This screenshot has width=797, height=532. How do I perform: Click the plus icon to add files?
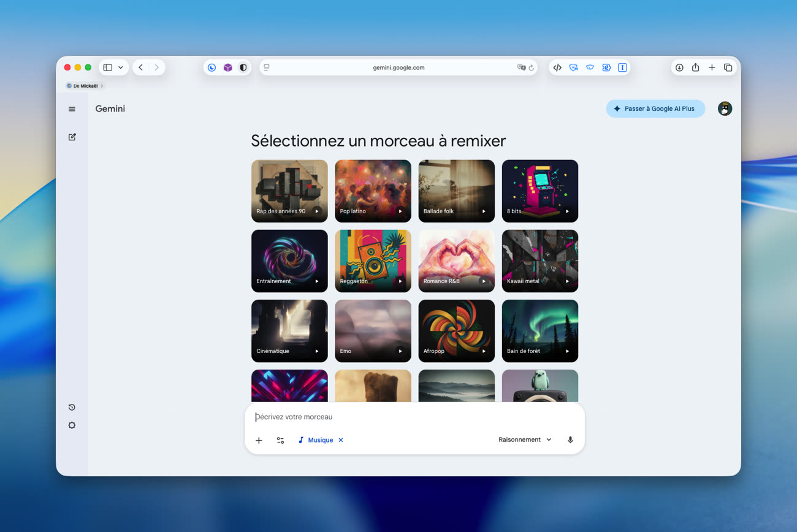259,440
